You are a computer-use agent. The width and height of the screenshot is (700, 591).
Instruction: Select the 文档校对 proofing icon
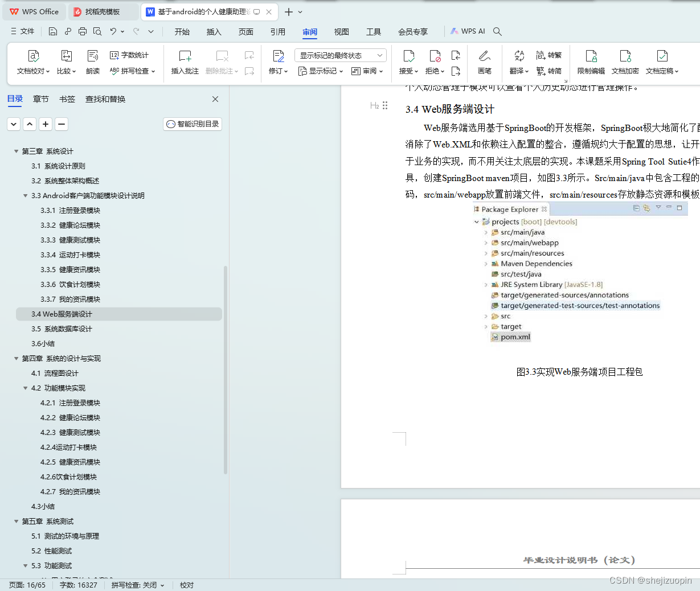[x=32, y=61]
